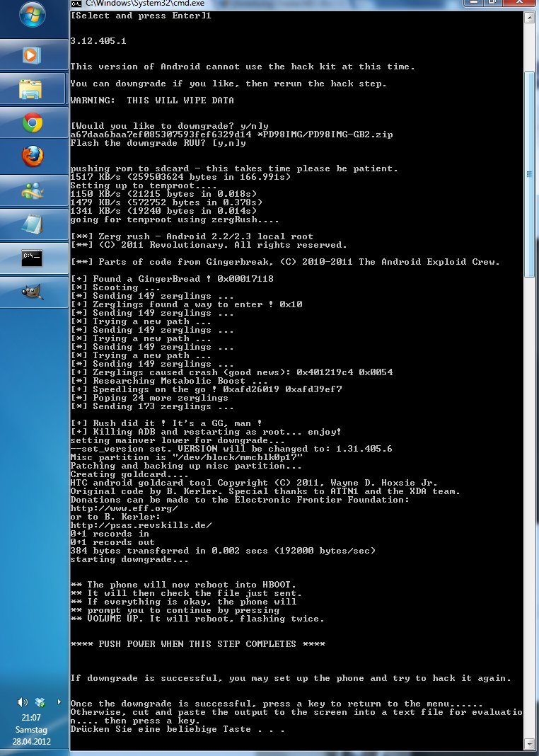
Task: Click the http://psas.revskills.de/ URL text
Action: click(141, 525)
